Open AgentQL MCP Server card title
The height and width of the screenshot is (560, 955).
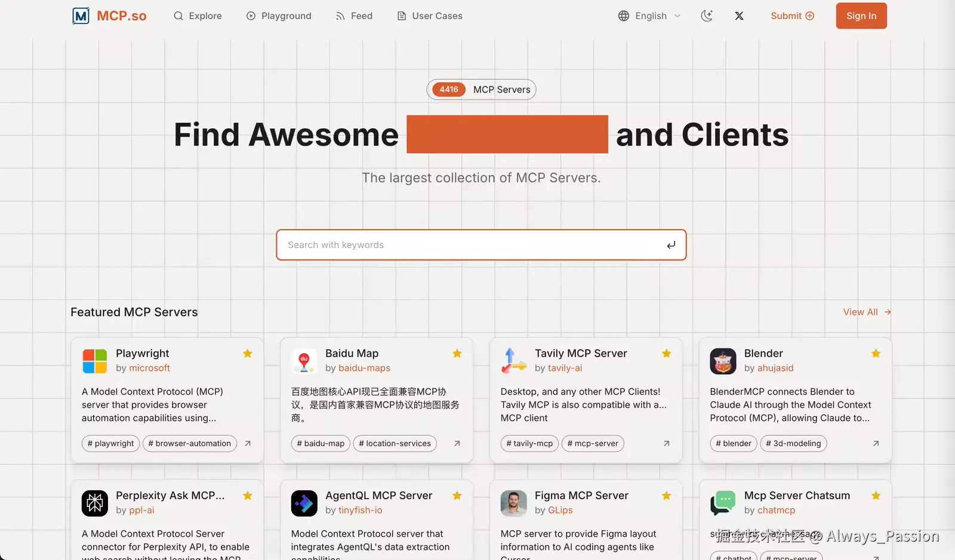[x=379, y=496]
